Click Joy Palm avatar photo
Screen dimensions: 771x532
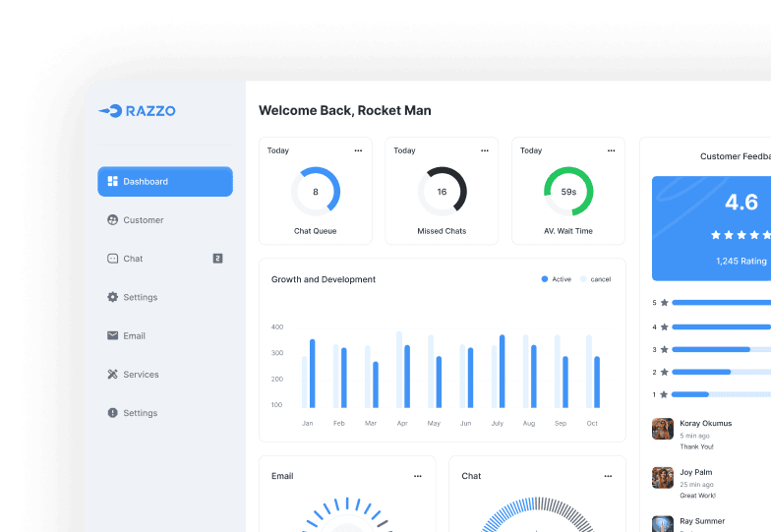click(663, 478)
